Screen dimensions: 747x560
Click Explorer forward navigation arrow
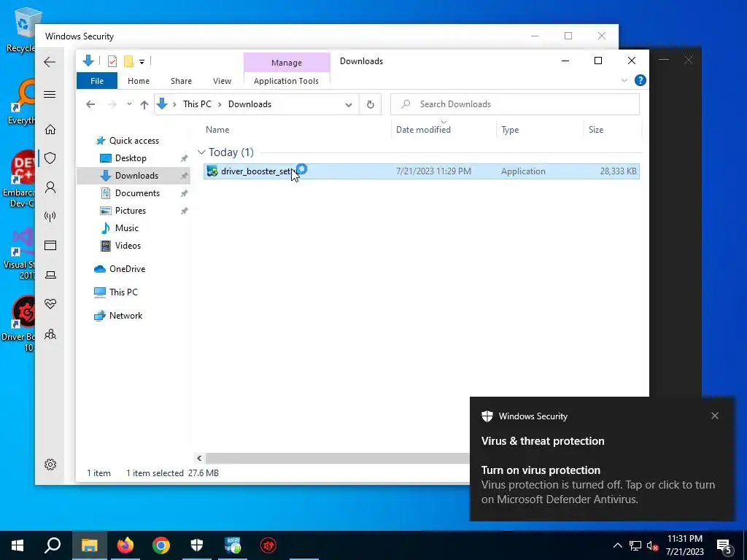(x=112, y=104)
